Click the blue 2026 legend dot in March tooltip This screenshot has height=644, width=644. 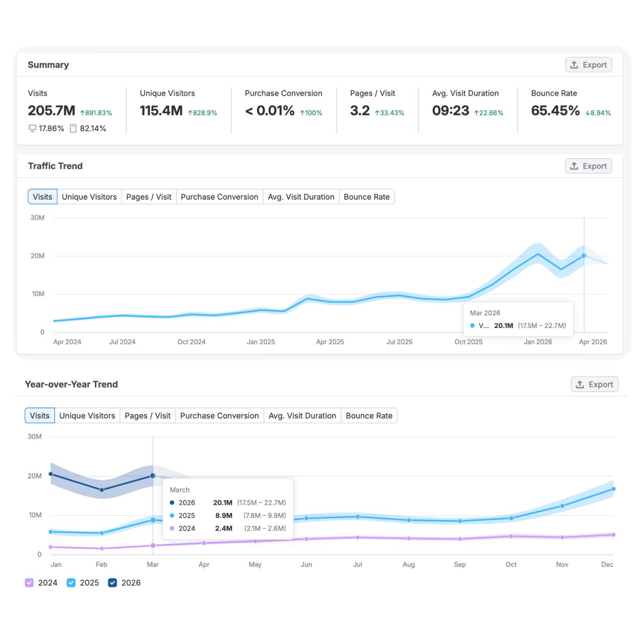coord(172,502)
